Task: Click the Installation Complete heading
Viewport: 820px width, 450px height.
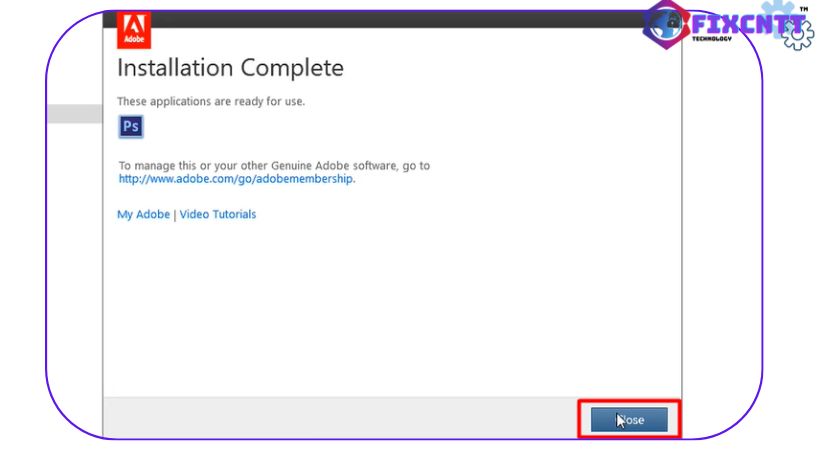Action: tap(230, 68)
